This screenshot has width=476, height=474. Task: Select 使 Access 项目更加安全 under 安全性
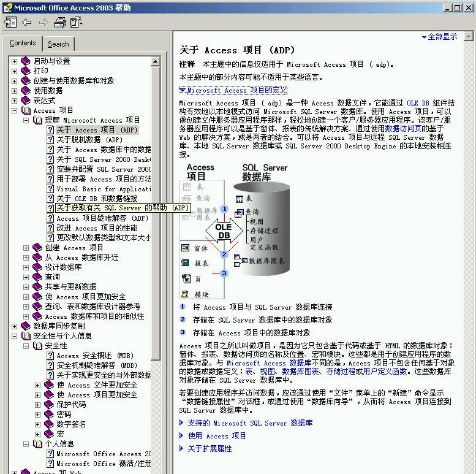click(x=97, y=395)
